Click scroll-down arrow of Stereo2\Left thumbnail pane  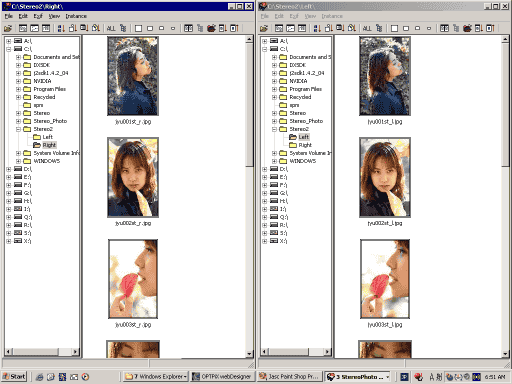tap(505, 354)
